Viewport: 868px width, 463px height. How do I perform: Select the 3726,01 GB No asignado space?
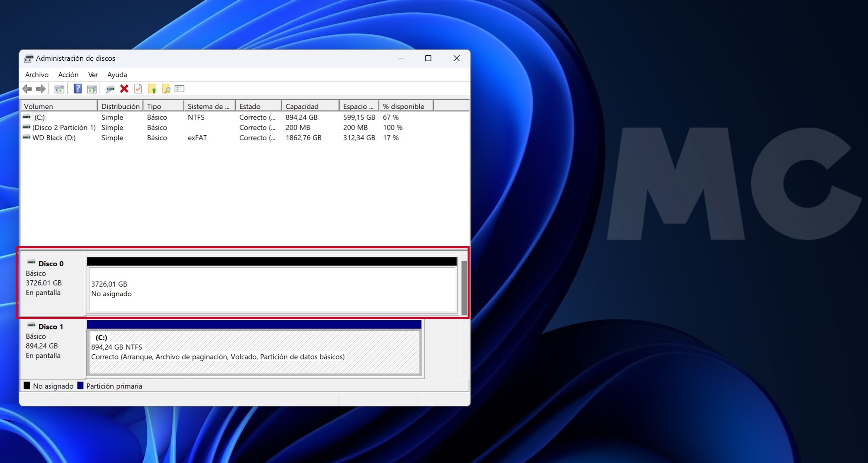(x=272, y=289)
